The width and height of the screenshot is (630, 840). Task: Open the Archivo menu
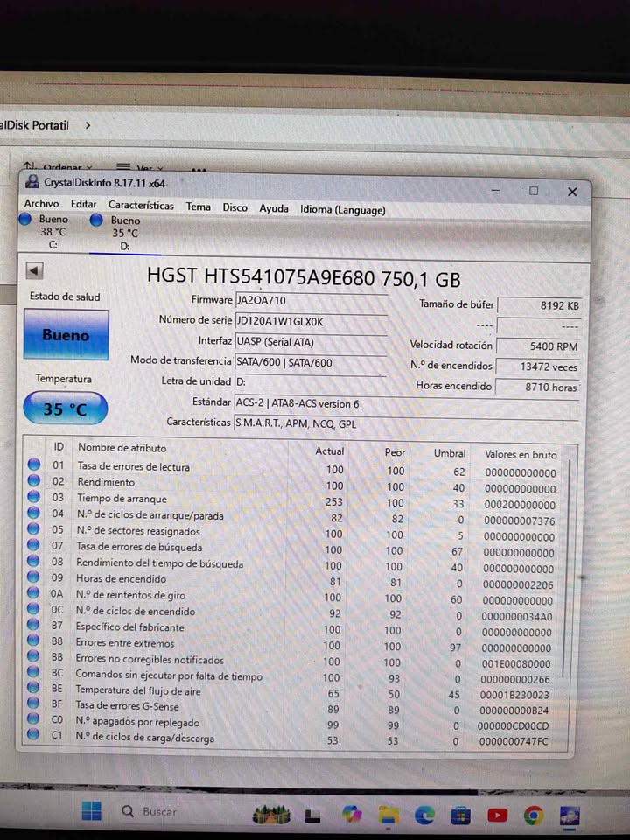pos(41,204)
